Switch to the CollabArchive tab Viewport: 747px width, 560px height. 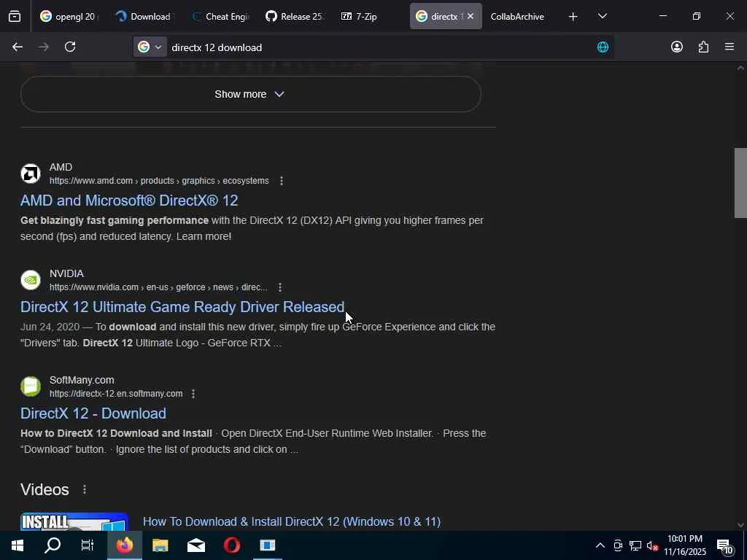click(x=517, y=17)
